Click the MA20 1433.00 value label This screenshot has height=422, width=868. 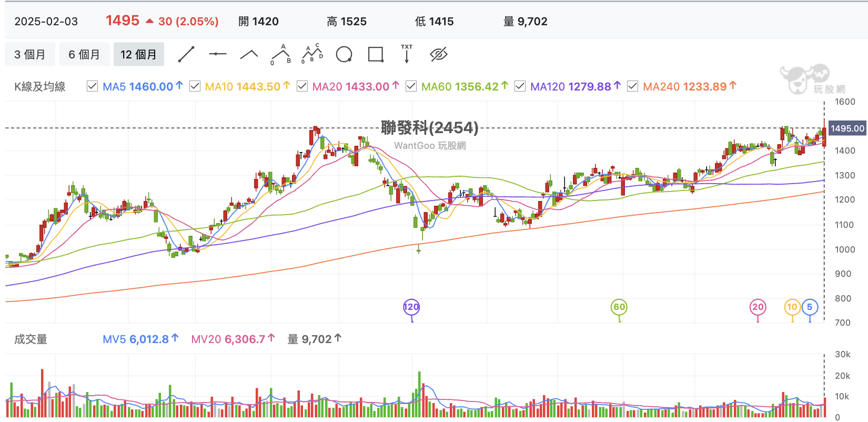tap(356, 86)
